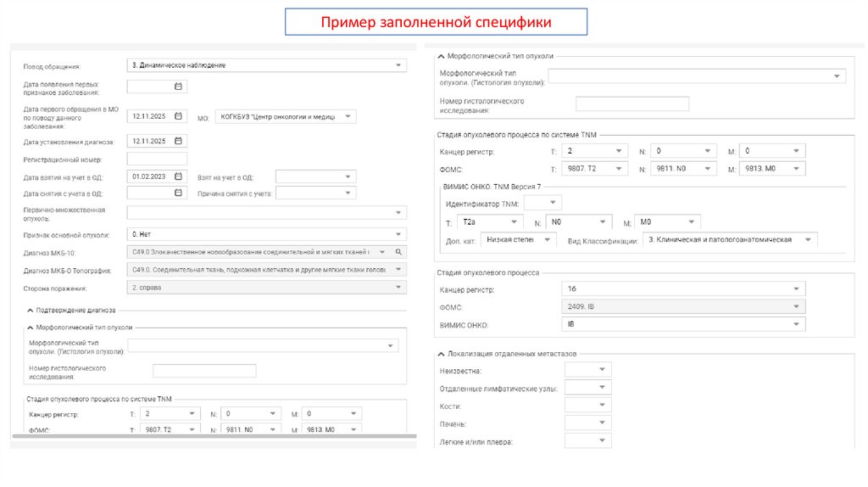The image size is (868, 487).
Task: Open calendar for Дата взятия на учет в ОД
Action: point(178,176)
